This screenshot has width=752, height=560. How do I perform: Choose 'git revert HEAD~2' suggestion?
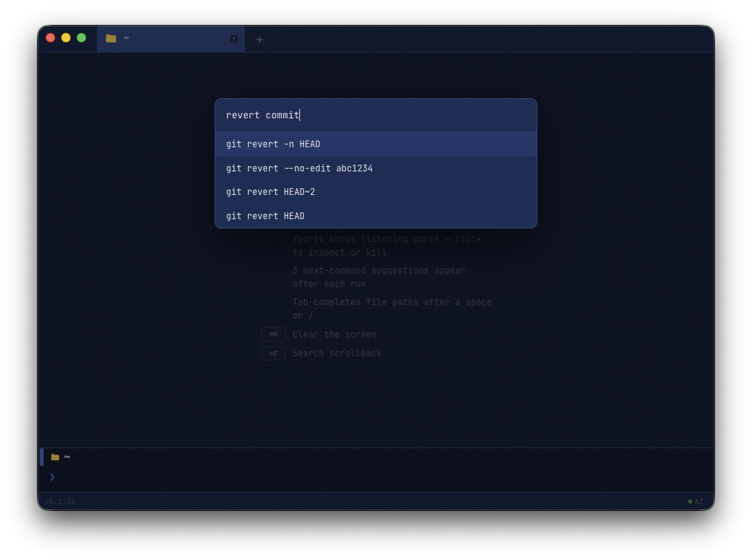tap(376, 192)
